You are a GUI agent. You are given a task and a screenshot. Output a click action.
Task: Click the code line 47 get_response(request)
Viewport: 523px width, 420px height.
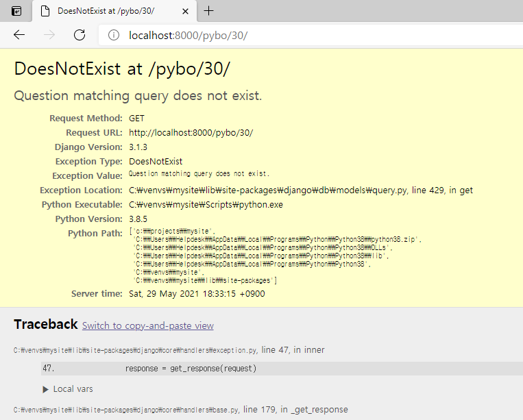(282, 369)
